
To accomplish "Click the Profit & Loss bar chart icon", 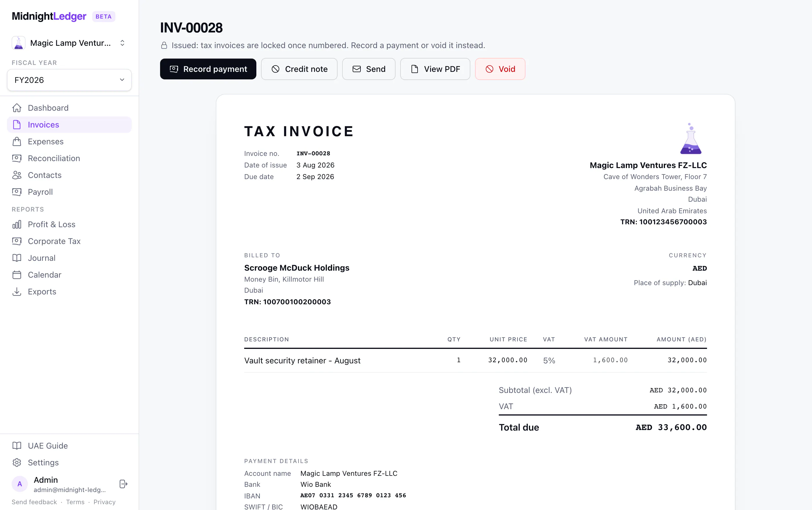I will point(17,224).
